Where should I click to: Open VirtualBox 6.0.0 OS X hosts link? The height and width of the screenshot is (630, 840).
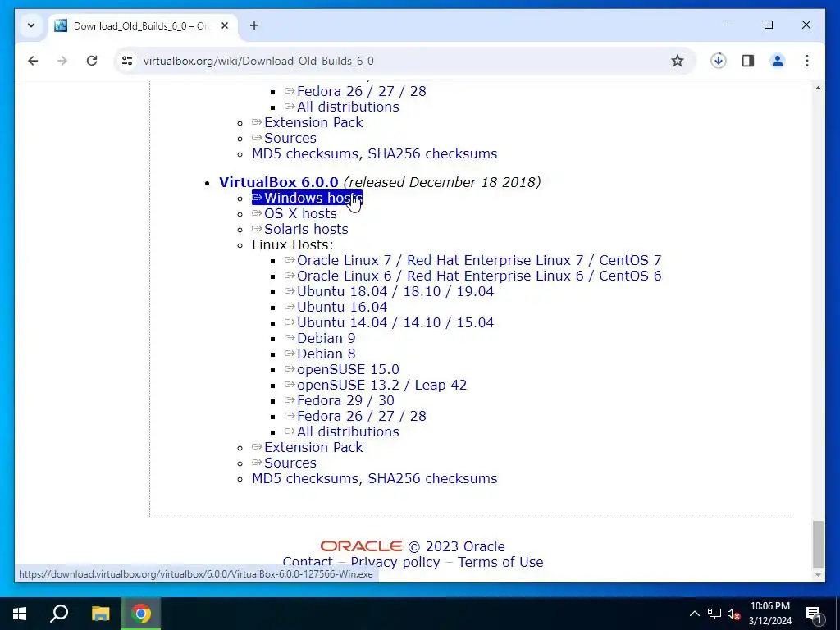[x=294, y=213]
